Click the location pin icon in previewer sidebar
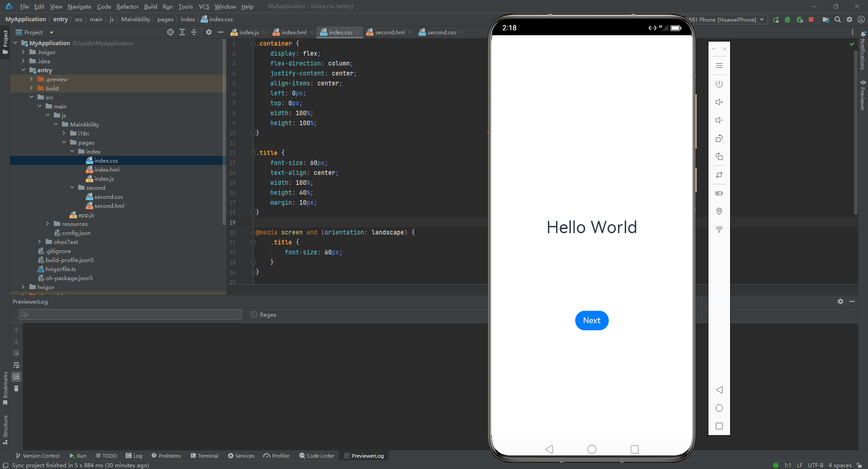This screenshot has height=469, width=868. tap(719, 211)
